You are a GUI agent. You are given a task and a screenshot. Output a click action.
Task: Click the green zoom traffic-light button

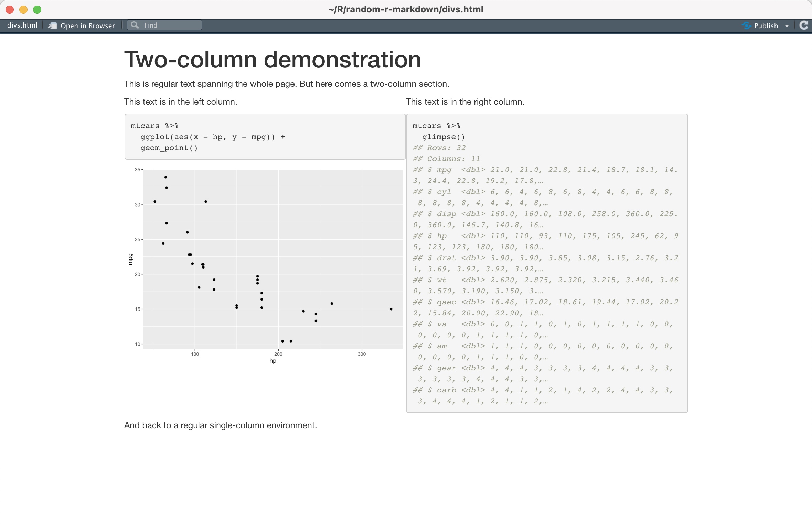(x=36, y=10)
